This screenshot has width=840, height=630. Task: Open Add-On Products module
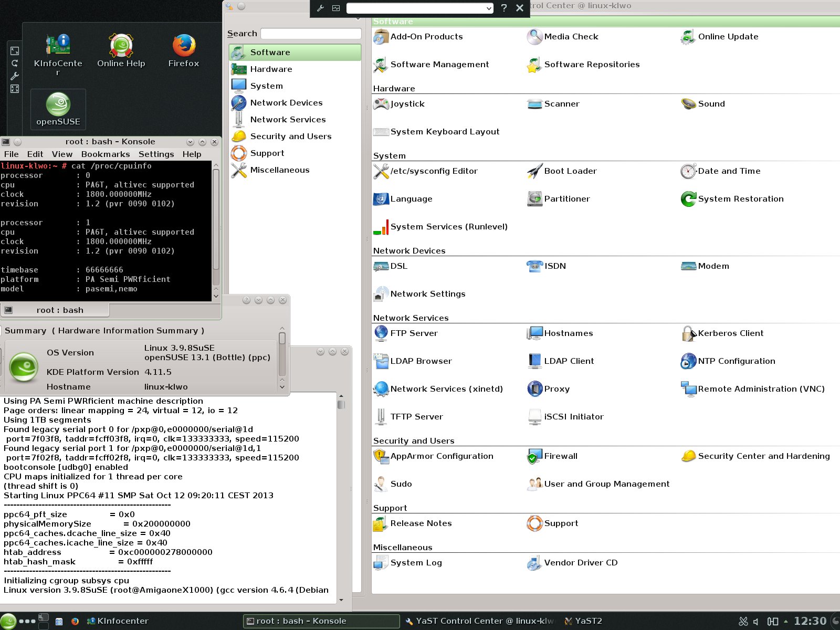418,37
